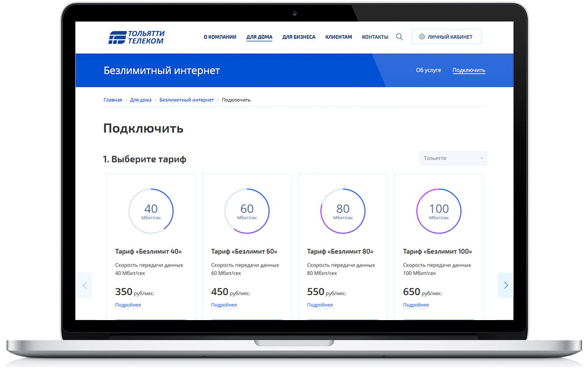This screenshot has width=588, height=368.
Task: Go to Для дома breadcrumb link
Action: pyautogui.click(x=141, y=100)
